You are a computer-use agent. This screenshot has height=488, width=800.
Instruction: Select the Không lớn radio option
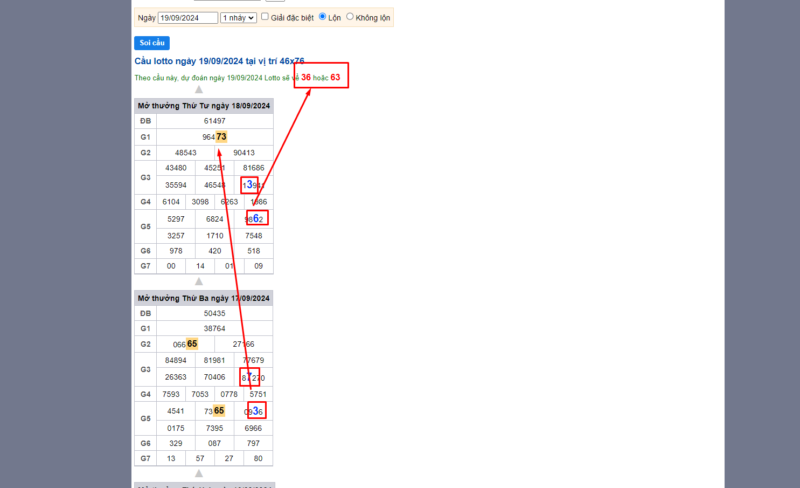(x=349, y=17)
